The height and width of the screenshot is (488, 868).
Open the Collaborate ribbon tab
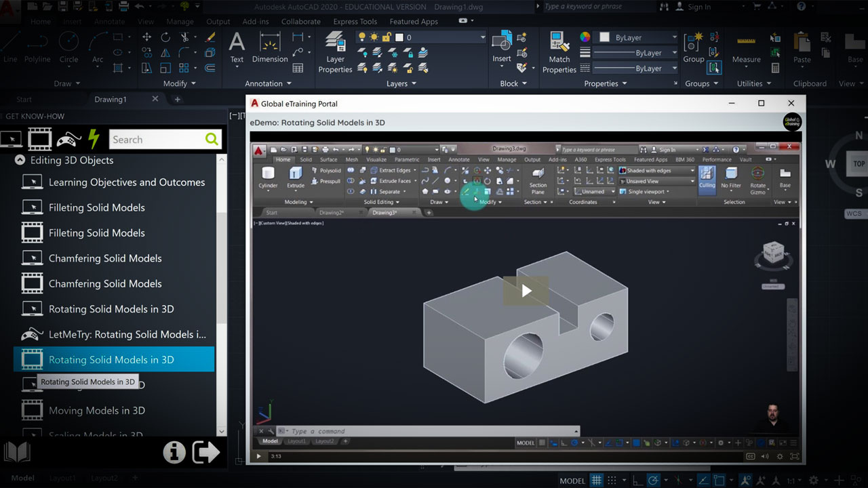(301, 22)
